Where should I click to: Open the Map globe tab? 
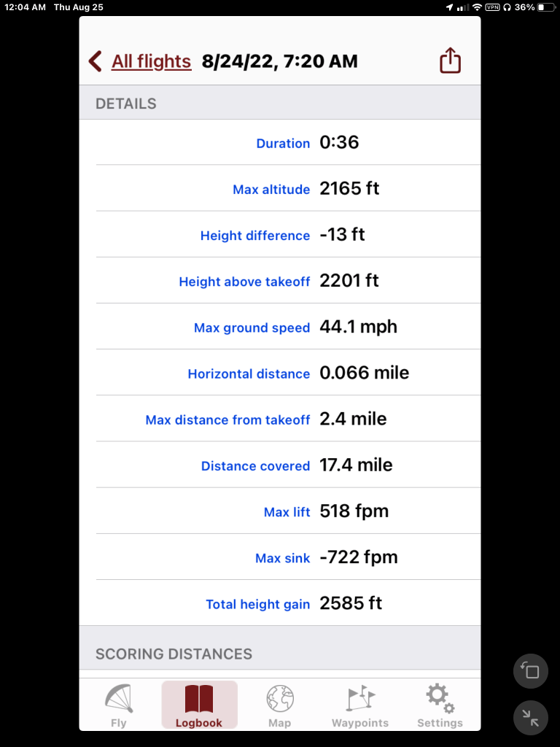[279, 705]
